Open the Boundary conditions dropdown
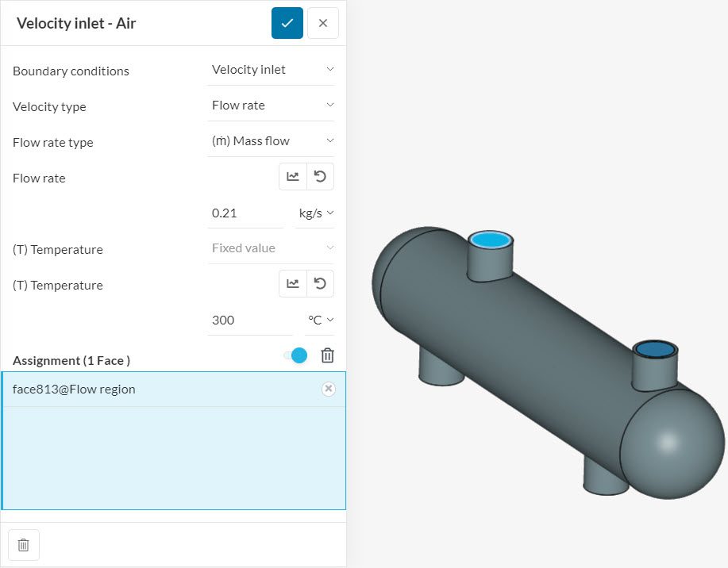 [x=270, y=70]
